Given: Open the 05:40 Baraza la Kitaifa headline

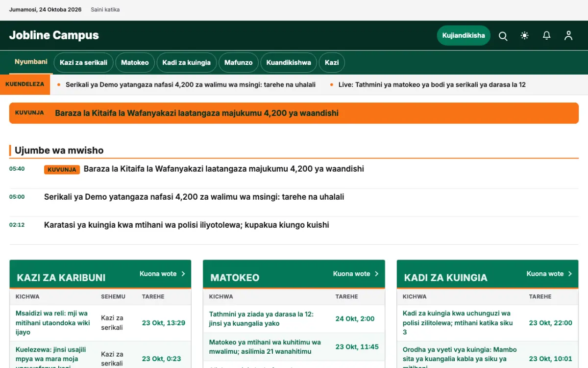Looking at the screenshot, I should [224, 169].
